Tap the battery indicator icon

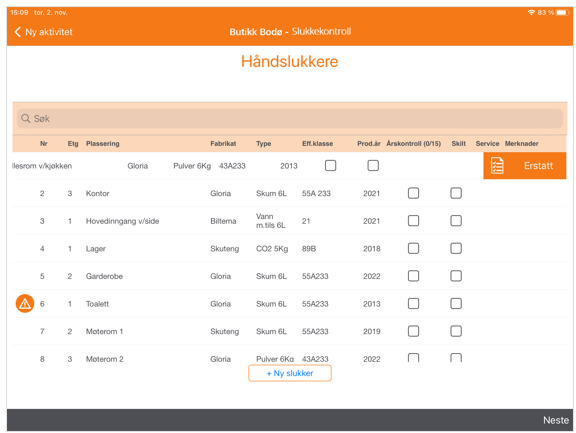(562, 12)
